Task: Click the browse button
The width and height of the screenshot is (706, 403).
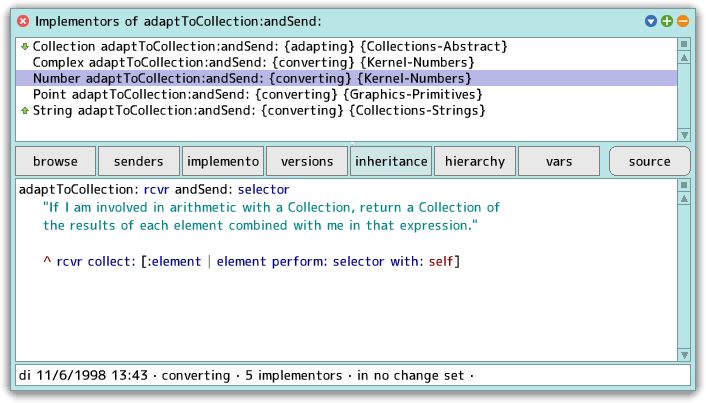Action: (55, 161)
